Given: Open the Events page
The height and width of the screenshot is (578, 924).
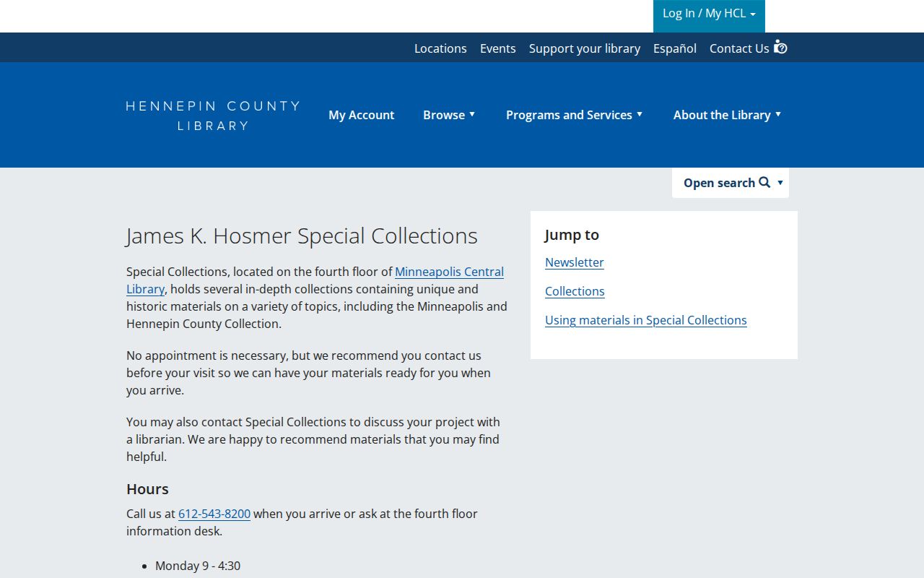Looking at the screenshot, I should point(498,48).
